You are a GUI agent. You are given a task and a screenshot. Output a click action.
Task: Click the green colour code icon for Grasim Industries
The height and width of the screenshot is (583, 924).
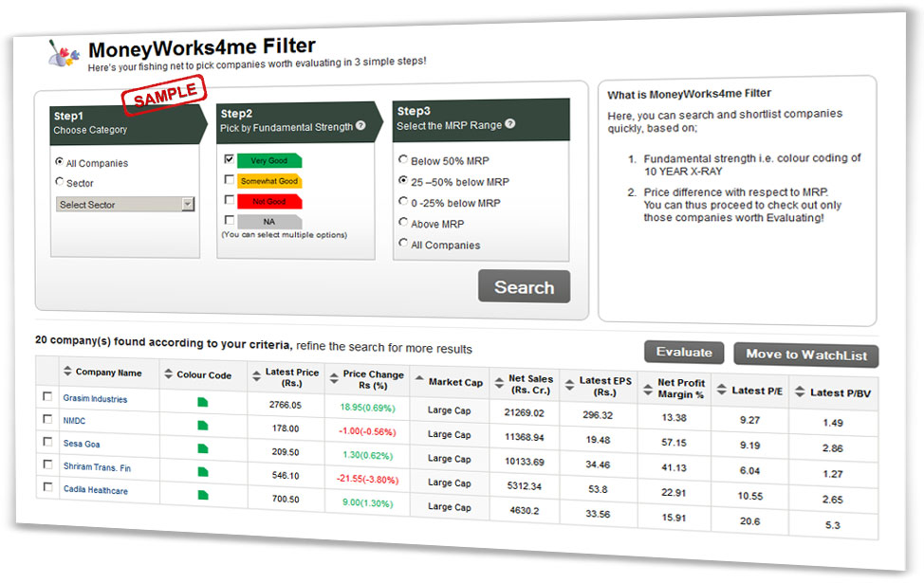click(x=202, y=402)
